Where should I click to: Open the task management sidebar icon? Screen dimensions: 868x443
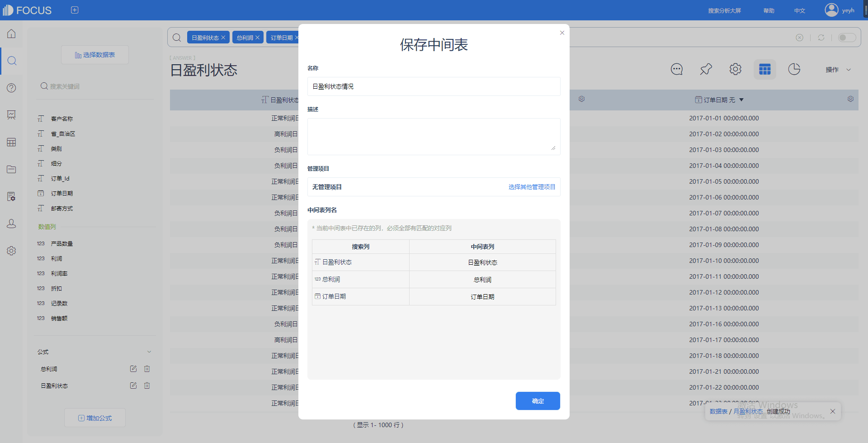coord(12,196)
